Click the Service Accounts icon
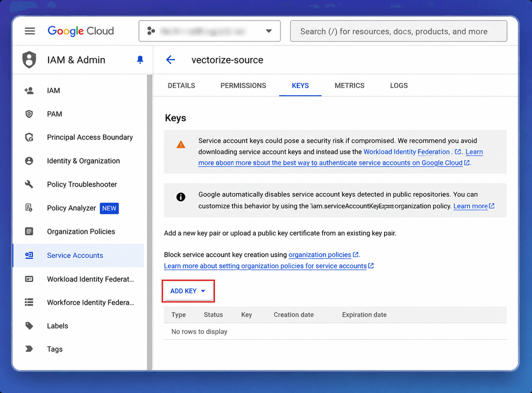532x393 pixels. point(29,255)
